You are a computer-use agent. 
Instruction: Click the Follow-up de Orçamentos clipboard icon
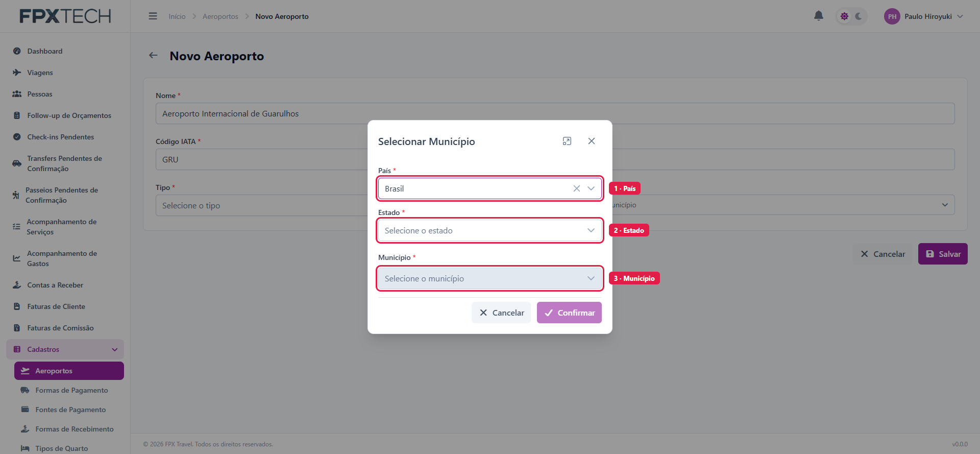point(17,115)
